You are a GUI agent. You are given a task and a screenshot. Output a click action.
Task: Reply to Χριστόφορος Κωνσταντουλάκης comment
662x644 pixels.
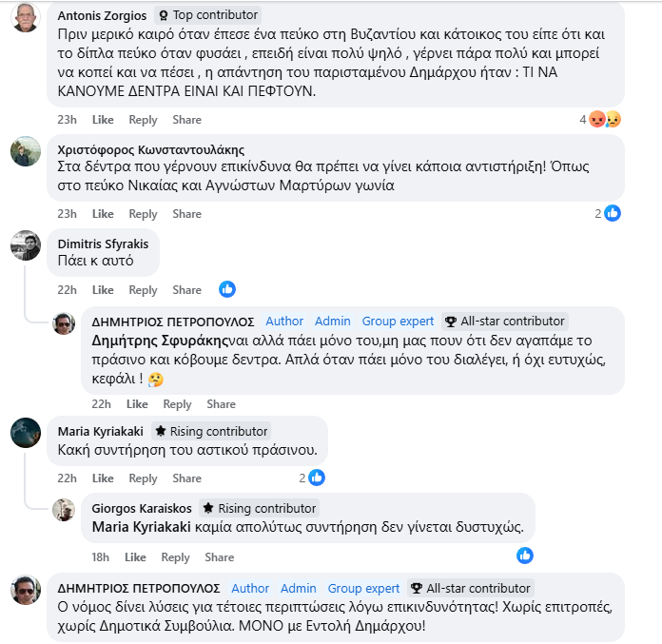(143, 214)
